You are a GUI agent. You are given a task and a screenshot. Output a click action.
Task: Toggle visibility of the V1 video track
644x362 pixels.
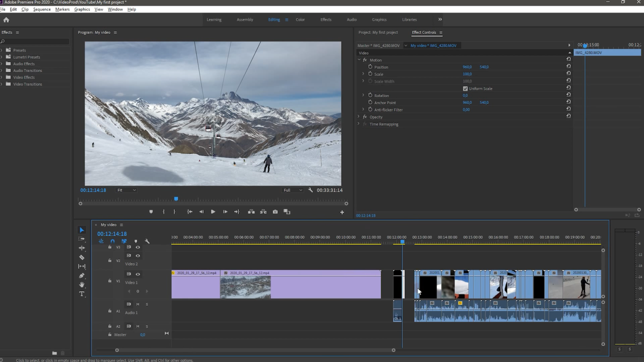[138, 274]
